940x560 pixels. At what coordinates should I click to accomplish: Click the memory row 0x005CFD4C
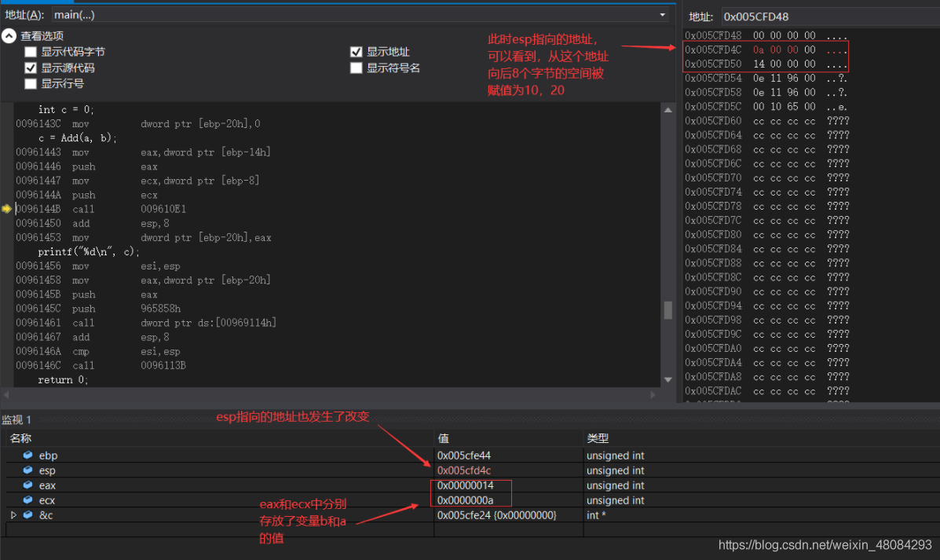pos(766,49)
